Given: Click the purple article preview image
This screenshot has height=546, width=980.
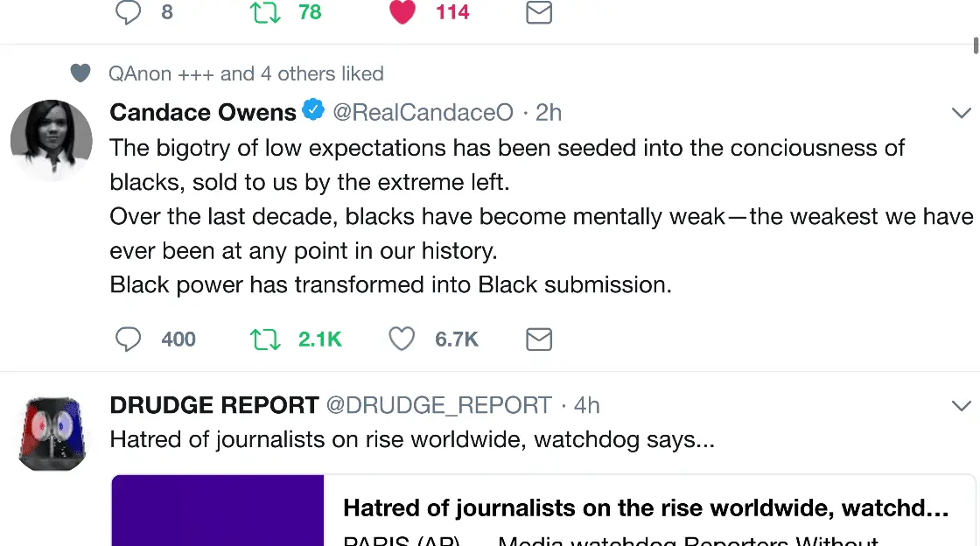Looking at the screenshot, I should [x=218, y=511].
